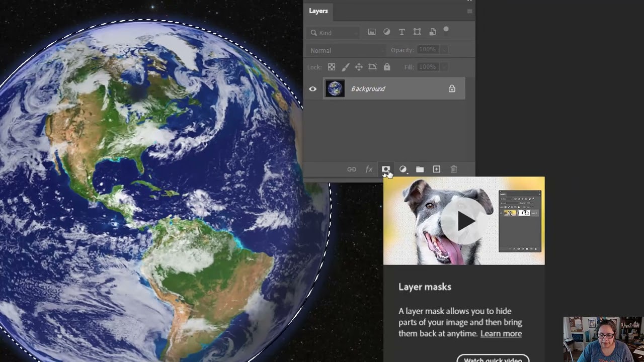Click the adjustment layer filter icon
This screenshot has width=644, height=362.
(x=387, y=32)
